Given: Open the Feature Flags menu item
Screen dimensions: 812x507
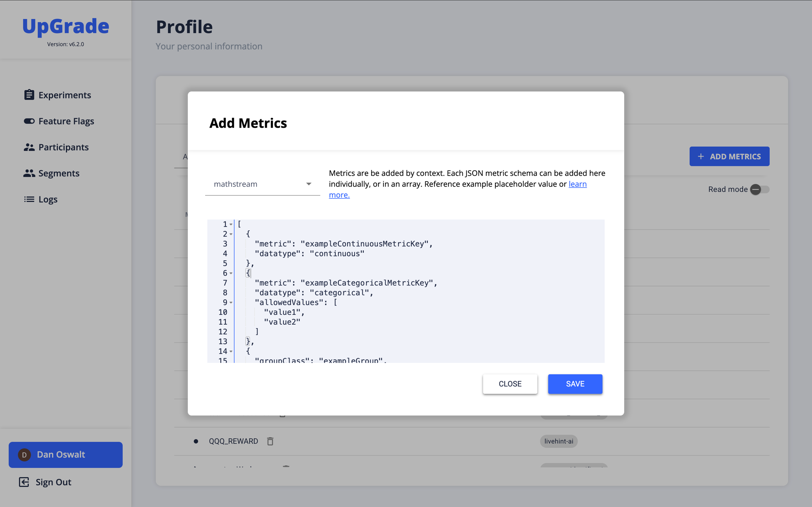Looking at the screenshot, I should (x=66, y=121).
